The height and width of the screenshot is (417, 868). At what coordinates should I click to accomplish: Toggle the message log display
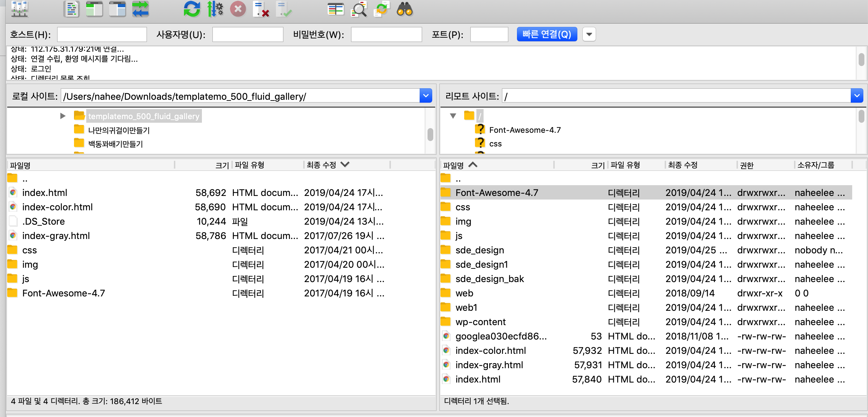[71, 9]
